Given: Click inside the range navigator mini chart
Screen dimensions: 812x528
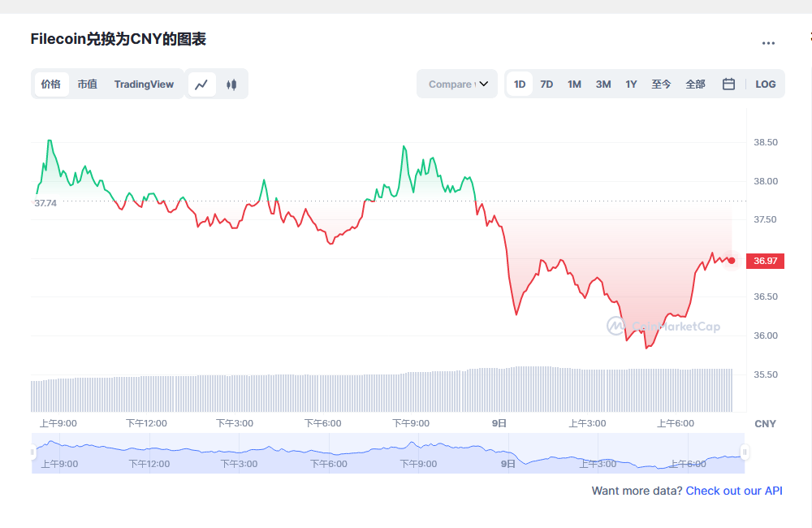Looking at the screenshot, I should point(388,453).
